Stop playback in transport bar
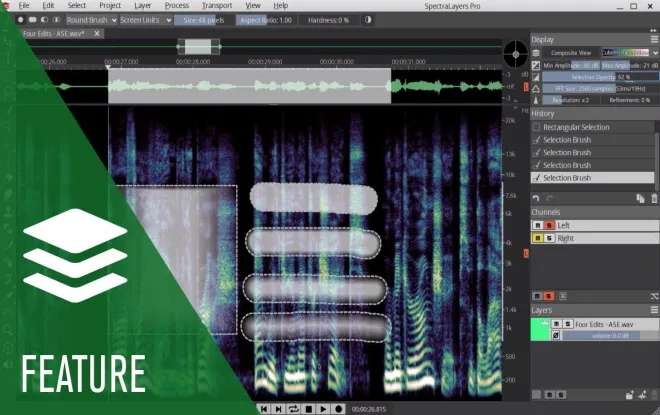 pyautogui.click(x=309, y=409)
